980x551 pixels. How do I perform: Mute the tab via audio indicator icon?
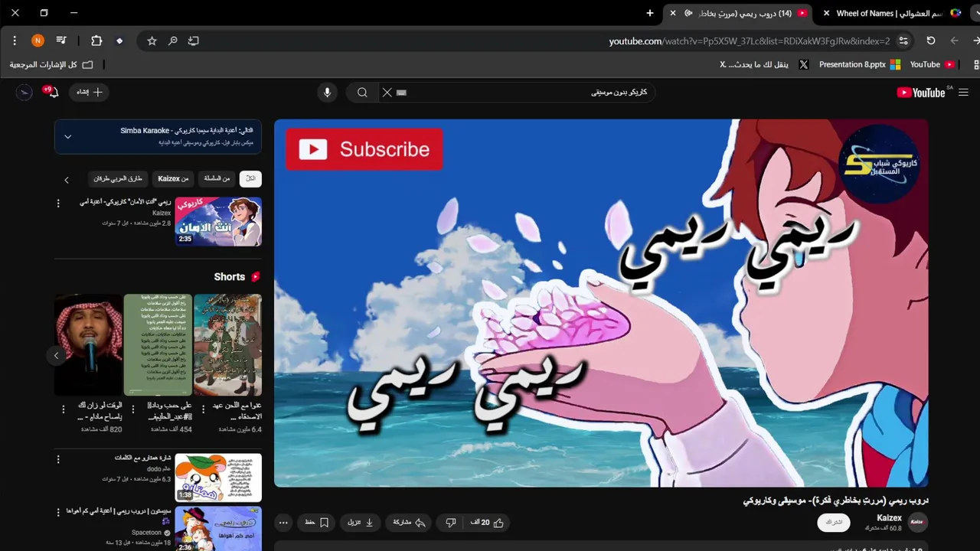click(x=688, y=13)
